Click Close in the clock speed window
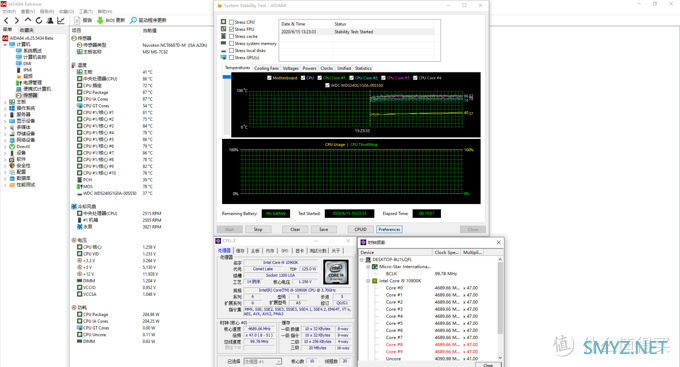680x367 pixels. click(x=488, y=365)
